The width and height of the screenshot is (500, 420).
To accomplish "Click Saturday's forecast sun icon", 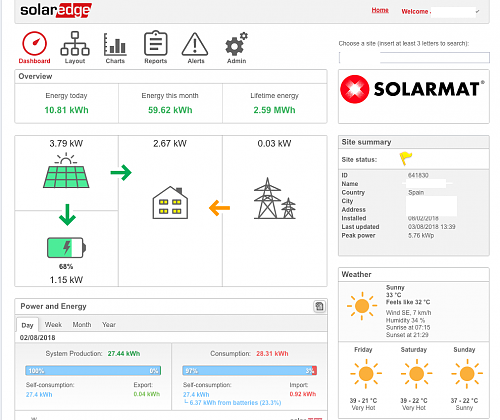I will coord(416,374).
